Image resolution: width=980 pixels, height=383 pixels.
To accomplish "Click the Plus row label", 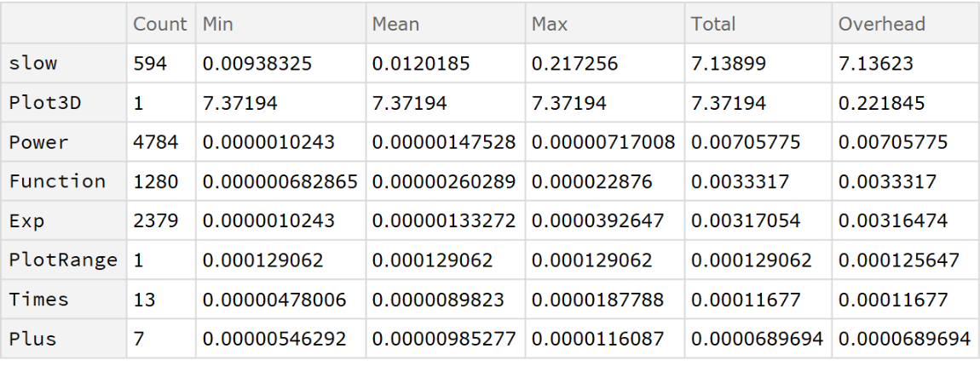I will (x=32, y=339).
